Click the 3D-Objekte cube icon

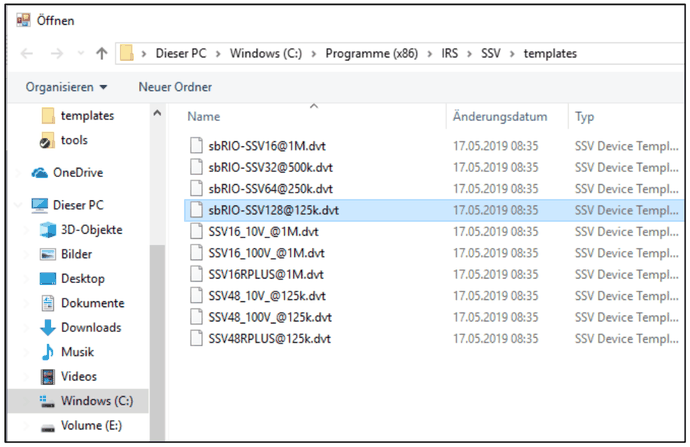click(48, 230)
